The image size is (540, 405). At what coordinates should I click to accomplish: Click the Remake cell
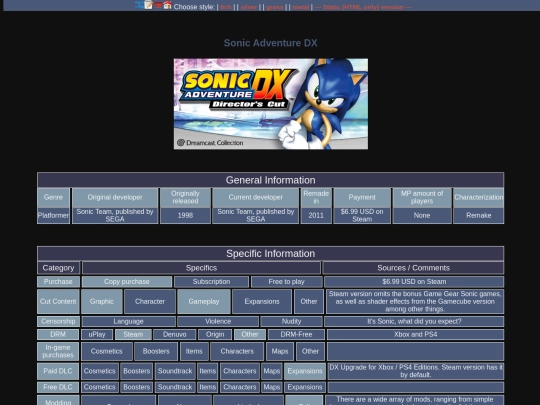479,216
